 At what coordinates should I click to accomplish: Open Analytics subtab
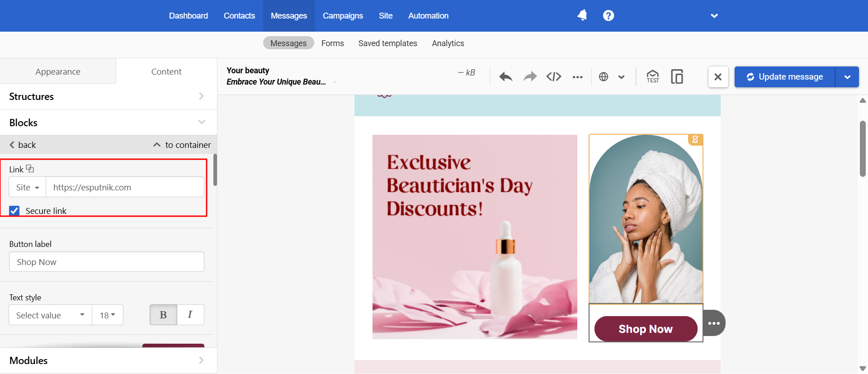click(448, 43)
